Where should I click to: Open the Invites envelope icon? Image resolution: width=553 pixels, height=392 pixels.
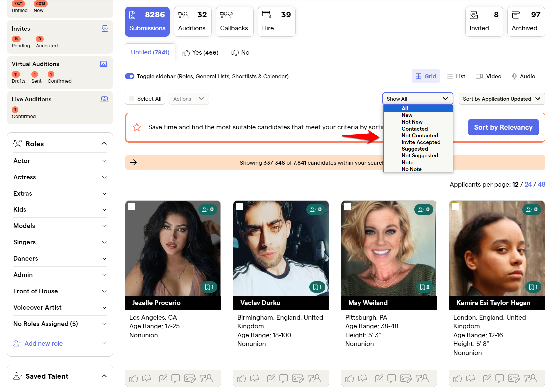coord(105,29)
